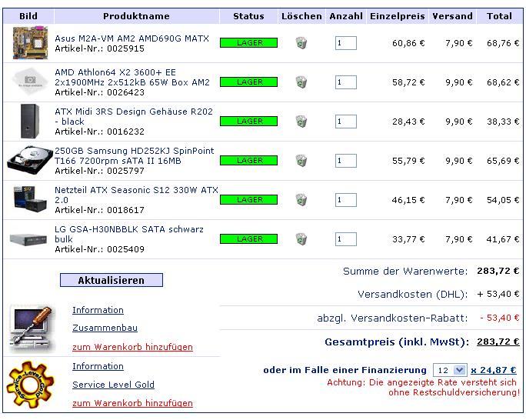Click the Service Level Gold link
526x420 pixels.
click(x=113, y=385)
